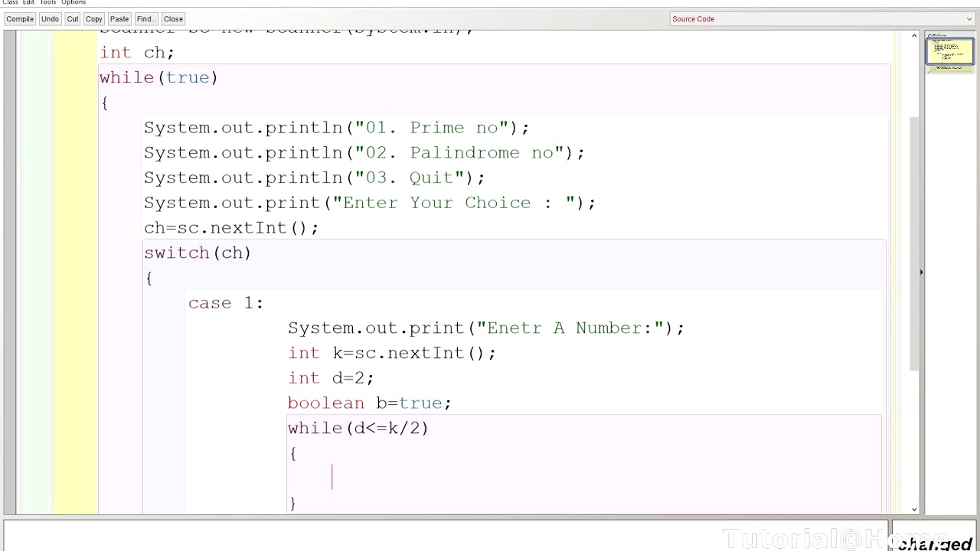Collapse the side panel divider arrow

921,272
